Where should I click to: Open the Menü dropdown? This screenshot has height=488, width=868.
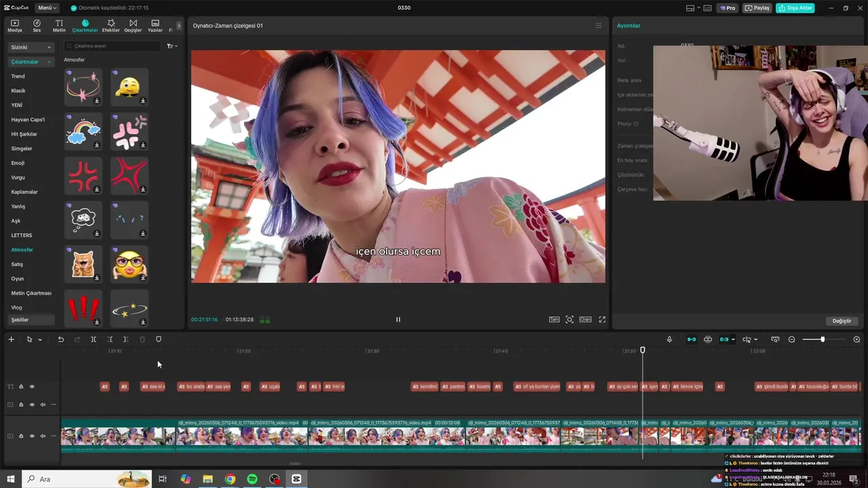pos(47,8)
